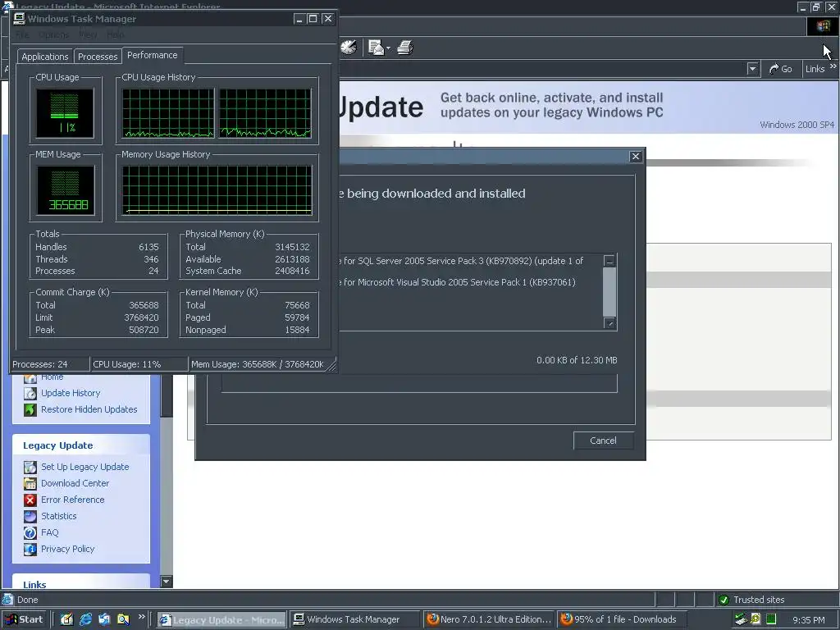Click the update list scrollbar thumb

coord(609,292)
